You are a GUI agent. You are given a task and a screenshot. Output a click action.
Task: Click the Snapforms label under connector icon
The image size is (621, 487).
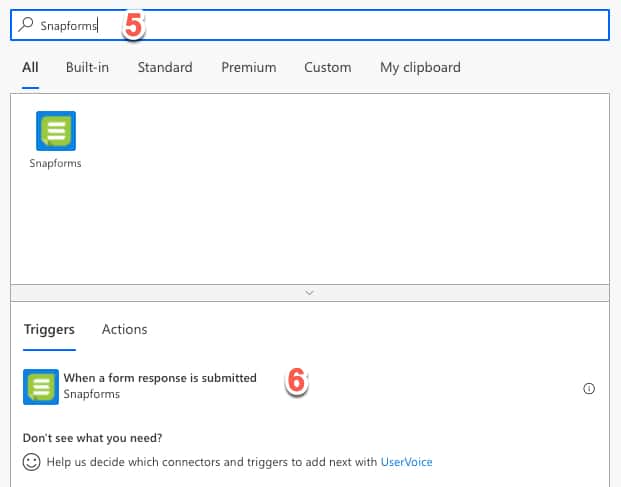coord(55,163)
